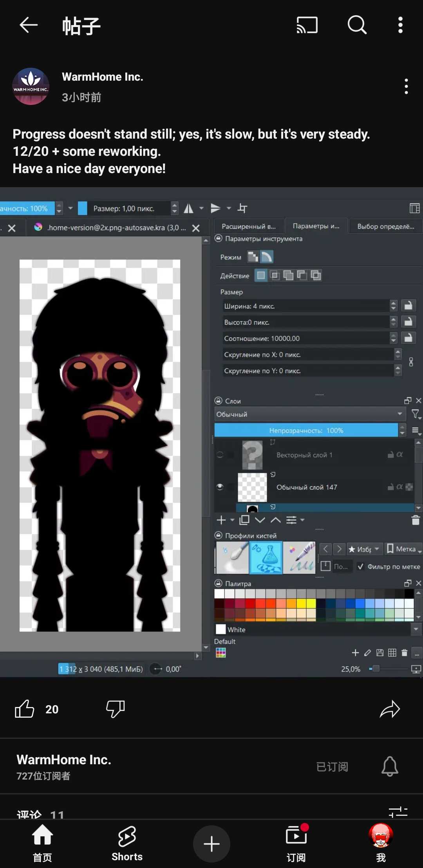Open the Избр brush tag dropdown
Image resolution: width=423 pixels, height=868 pixels.
364,549
